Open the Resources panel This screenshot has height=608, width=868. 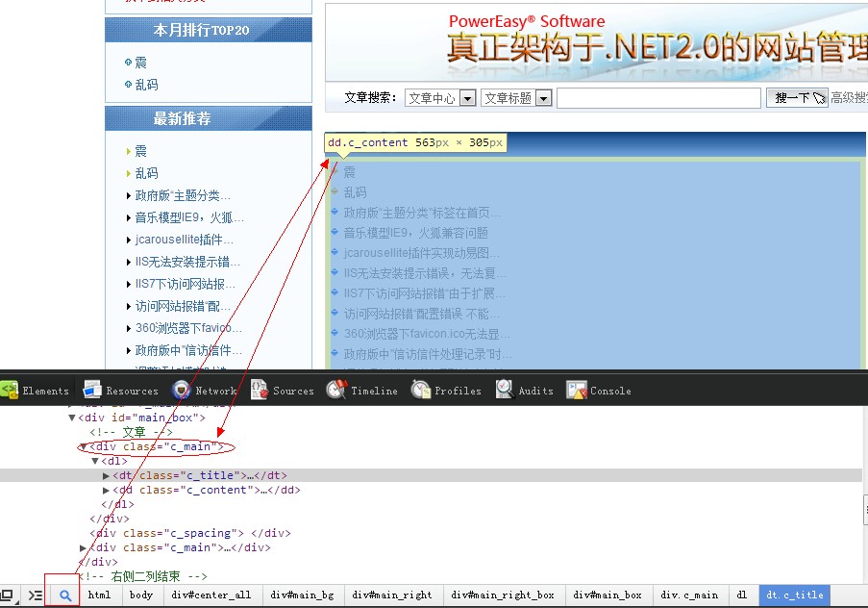click(x=121, y=391)
